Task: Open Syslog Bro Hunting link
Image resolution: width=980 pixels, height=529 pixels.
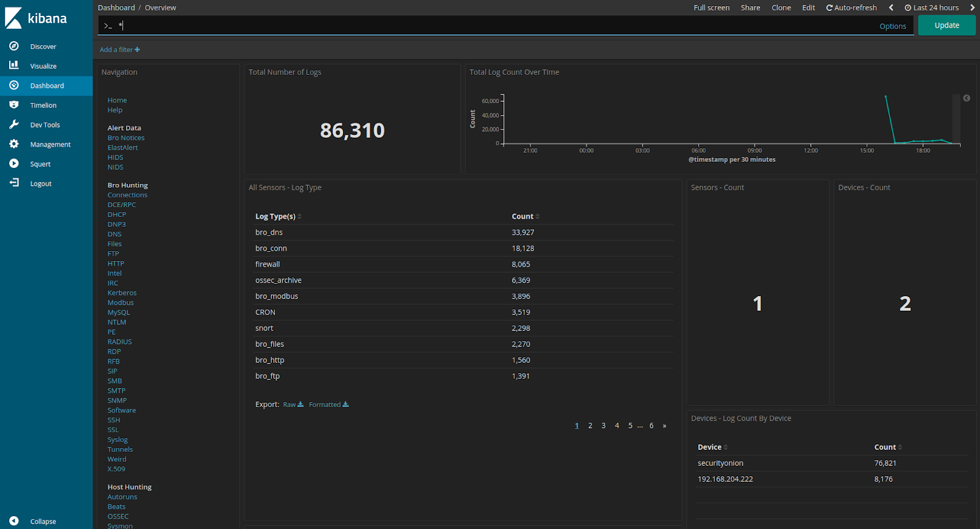Action: click(x=118, y=440)
